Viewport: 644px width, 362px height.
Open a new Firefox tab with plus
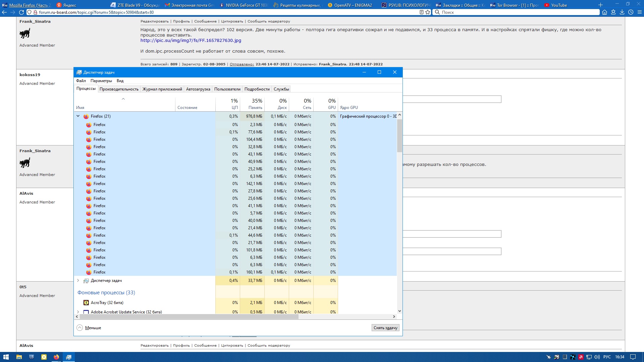(x=600, y=5)
